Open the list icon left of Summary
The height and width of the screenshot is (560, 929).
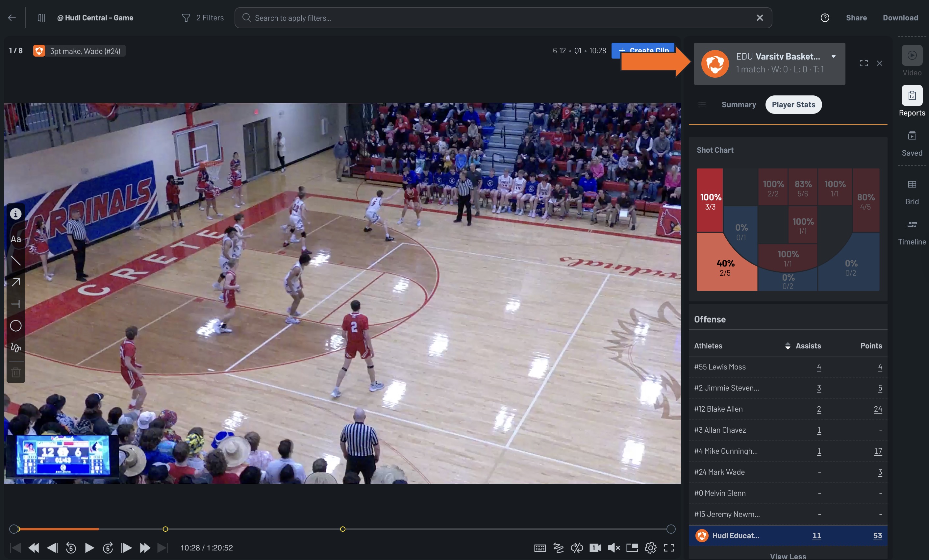pos(702,104)
